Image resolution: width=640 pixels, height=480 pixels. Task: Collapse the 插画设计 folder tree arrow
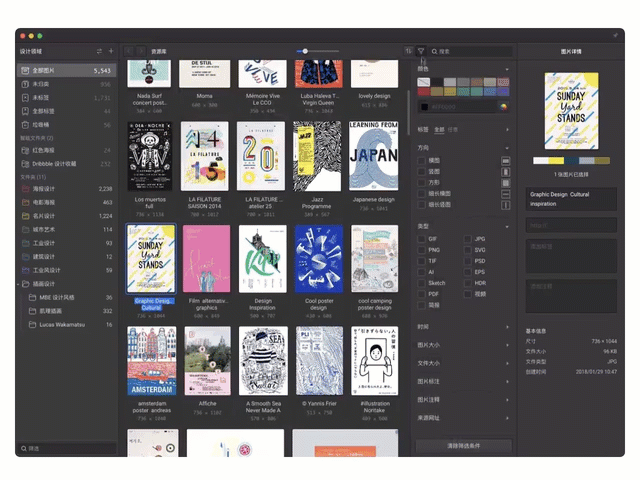click(19, 284)
